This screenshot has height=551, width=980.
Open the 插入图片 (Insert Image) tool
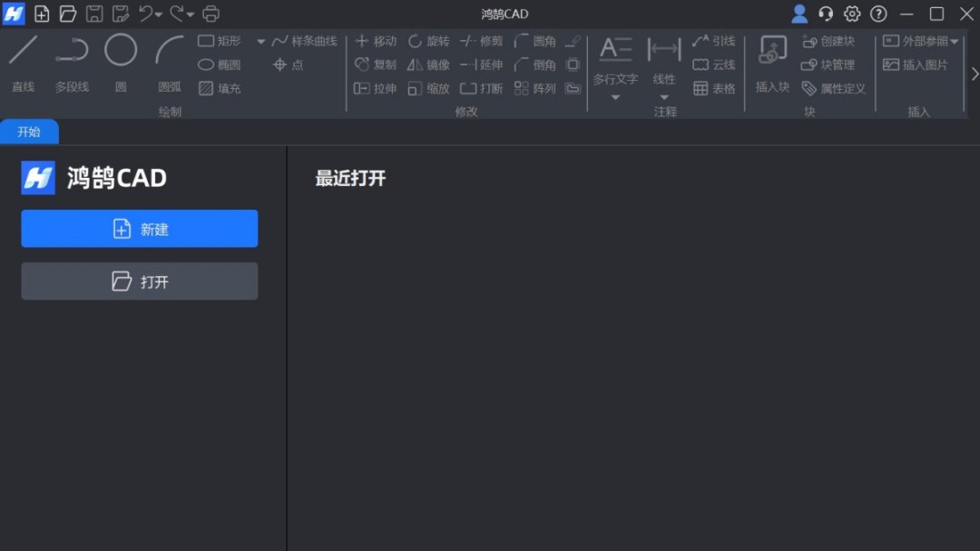[x=912, y=64]
